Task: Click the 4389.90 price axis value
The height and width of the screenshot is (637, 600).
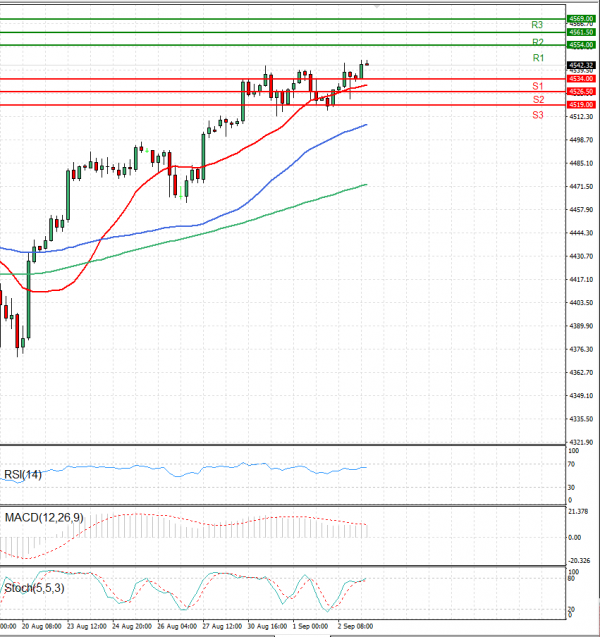Action: [581, 326]
